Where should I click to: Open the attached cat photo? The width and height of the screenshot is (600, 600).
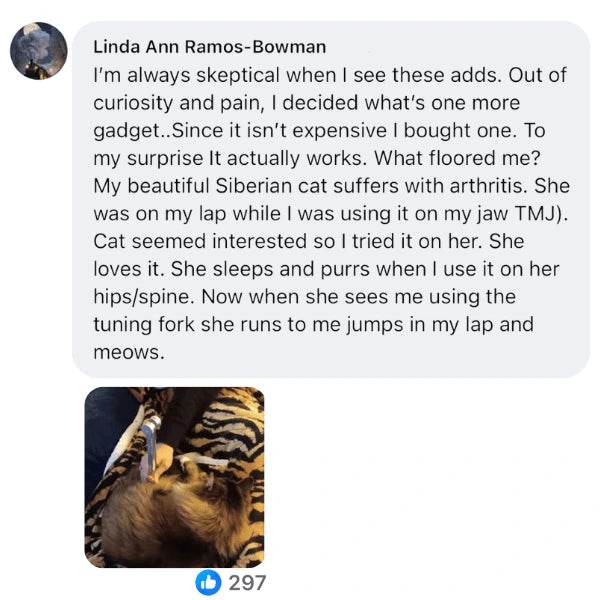point(174,477)
